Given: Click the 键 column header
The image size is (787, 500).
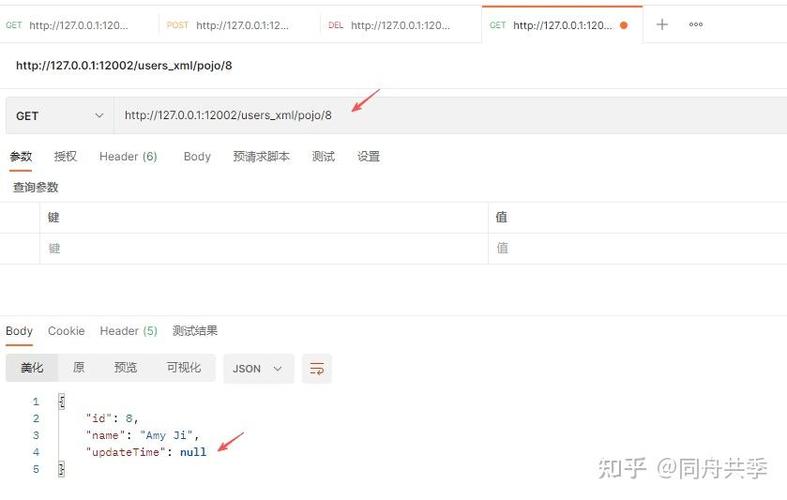Looking at the screenshot, I should [x=54, y=217].
